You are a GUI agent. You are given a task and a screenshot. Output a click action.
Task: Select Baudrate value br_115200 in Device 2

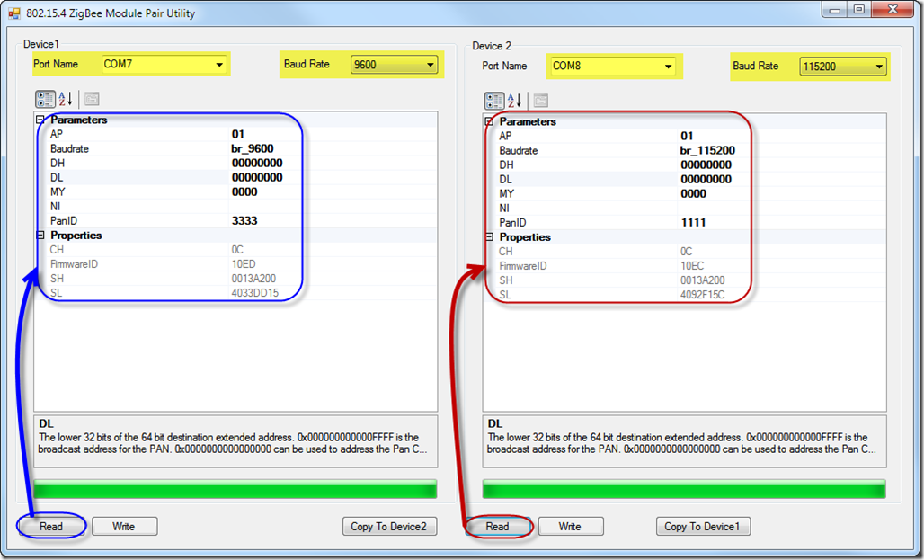point(707,150)
